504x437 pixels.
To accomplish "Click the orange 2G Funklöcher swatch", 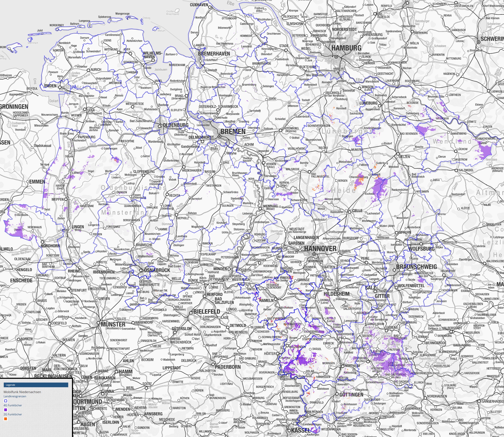I will tap(6, 419).
